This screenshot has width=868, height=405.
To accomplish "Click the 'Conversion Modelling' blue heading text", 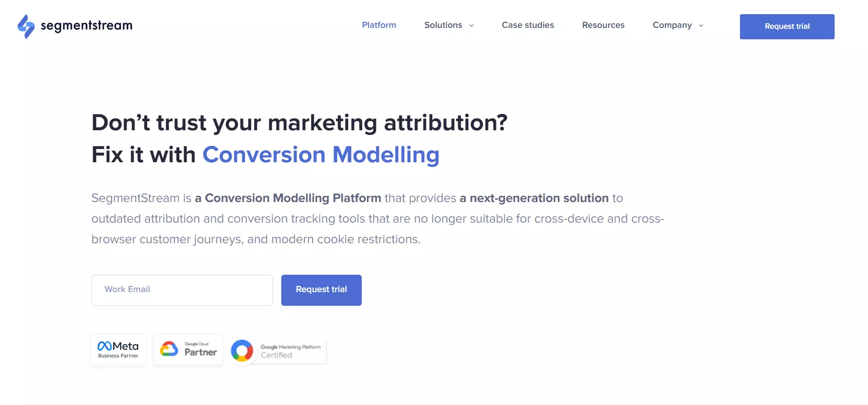I will click(x=321, y=155).
